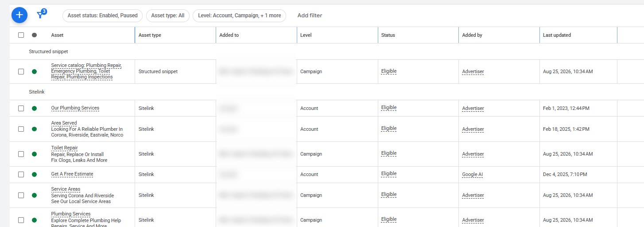Click the blue plus create asset button

click(19, 15)
